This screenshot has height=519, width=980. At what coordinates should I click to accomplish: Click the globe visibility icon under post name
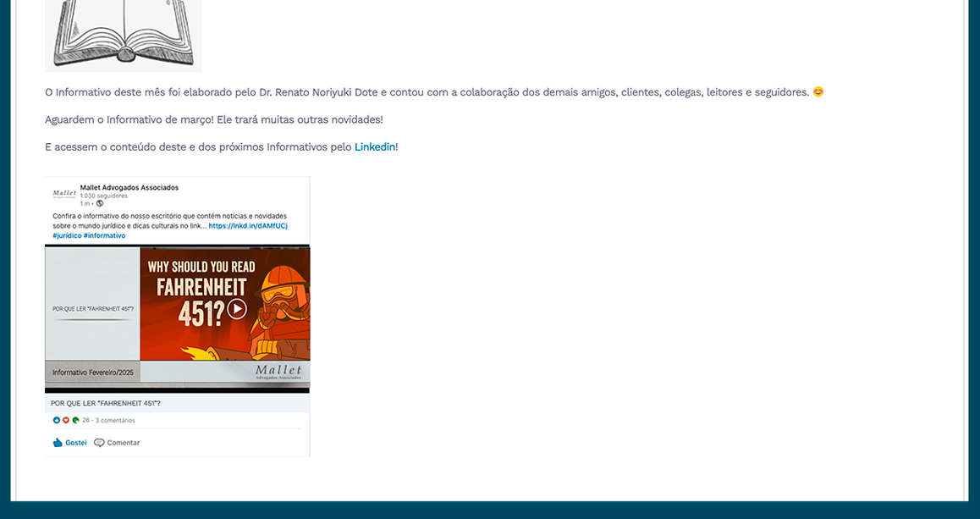pos(99,203)
